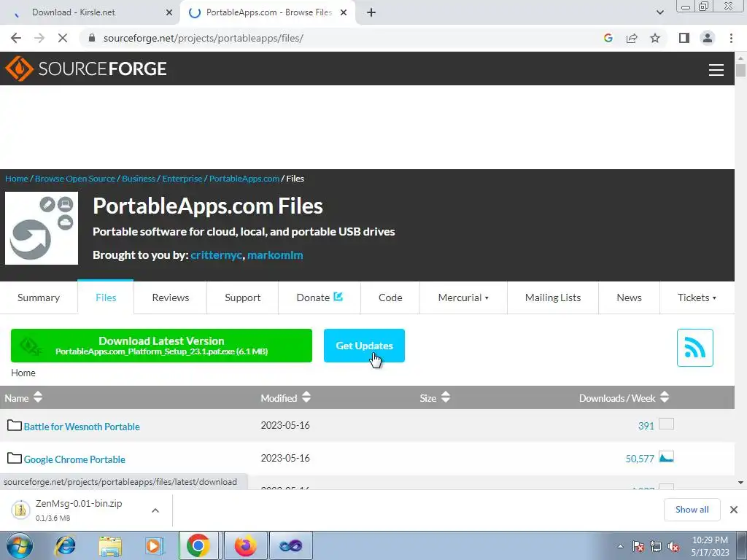Expand the Mercurial dropdown
The image size is (747, 560).
pyautogui.click(x=463, y=297)
